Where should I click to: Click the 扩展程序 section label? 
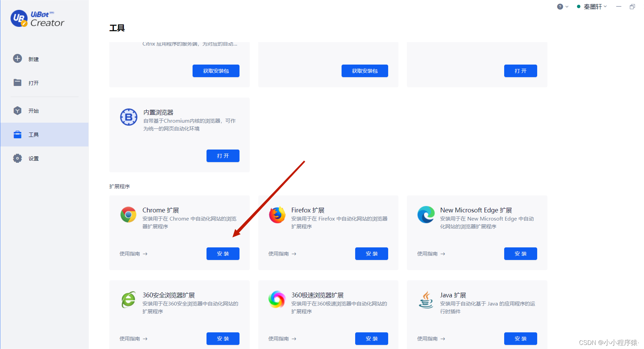pyautogui.click(x=119, y=186)
